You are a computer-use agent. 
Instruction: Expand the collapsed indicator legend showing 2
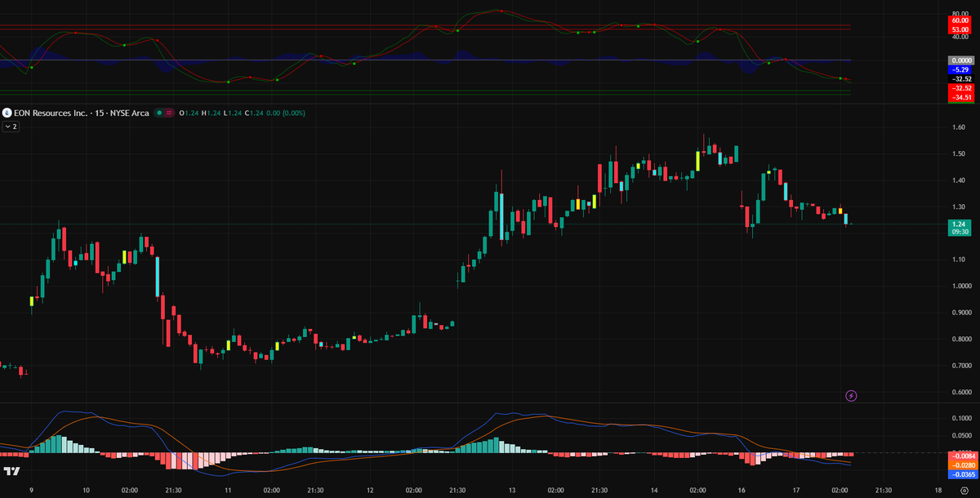point(11,127)
